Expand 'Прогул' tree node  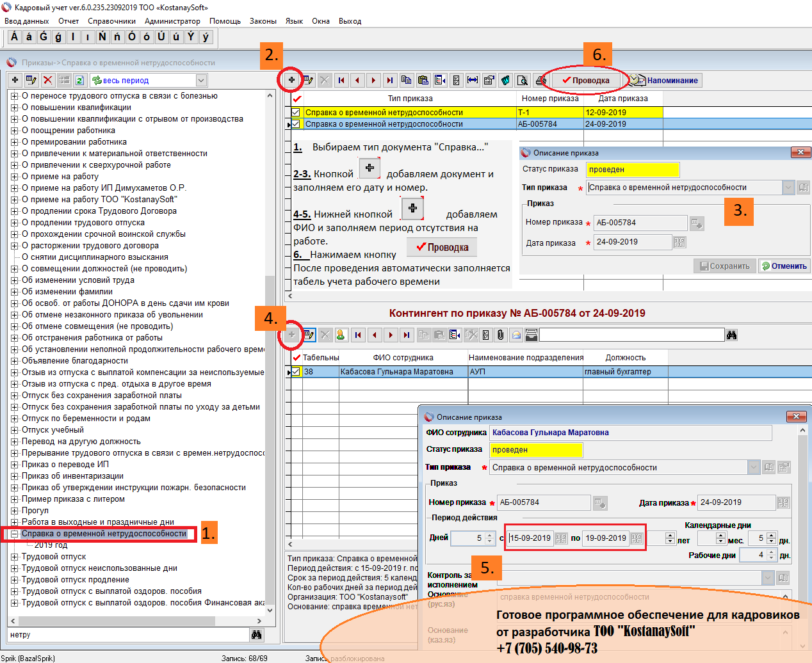(14, 511)
